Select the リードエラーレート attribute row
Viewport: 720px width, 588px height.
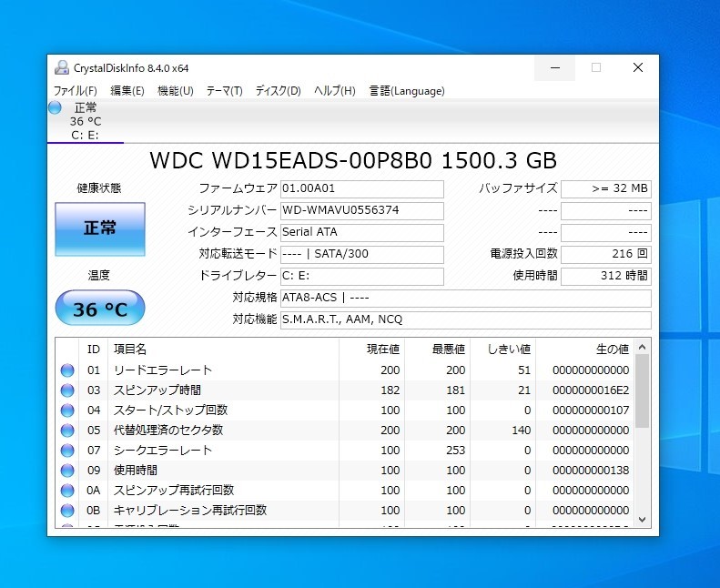[345, 370]
